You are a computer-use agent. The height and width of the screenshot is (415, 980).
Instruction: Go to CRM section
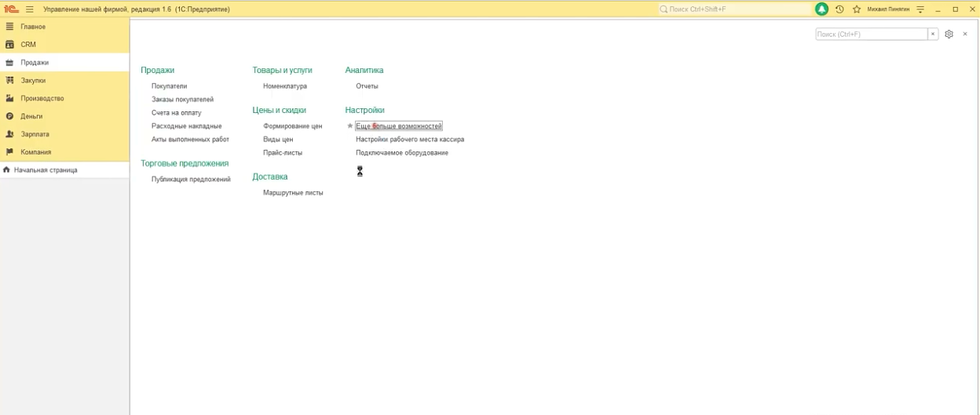[28, 45]
